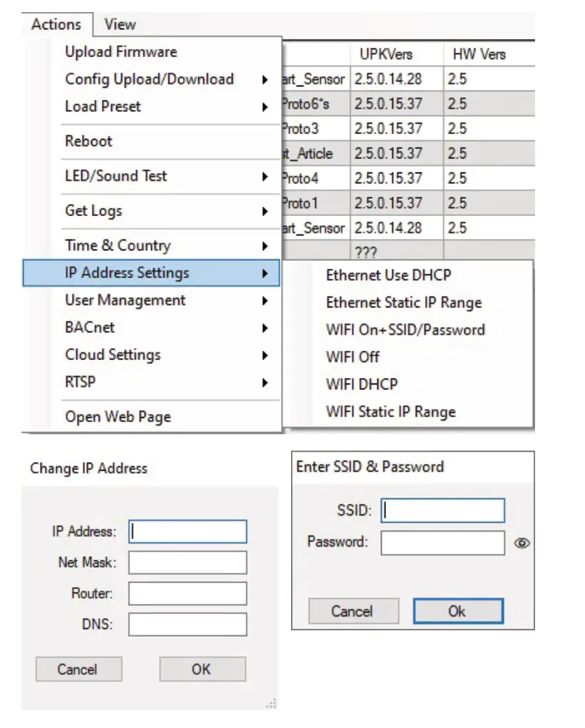585x728 pixels.
Task: Open the Actions menu
Action: coord(57,24)
